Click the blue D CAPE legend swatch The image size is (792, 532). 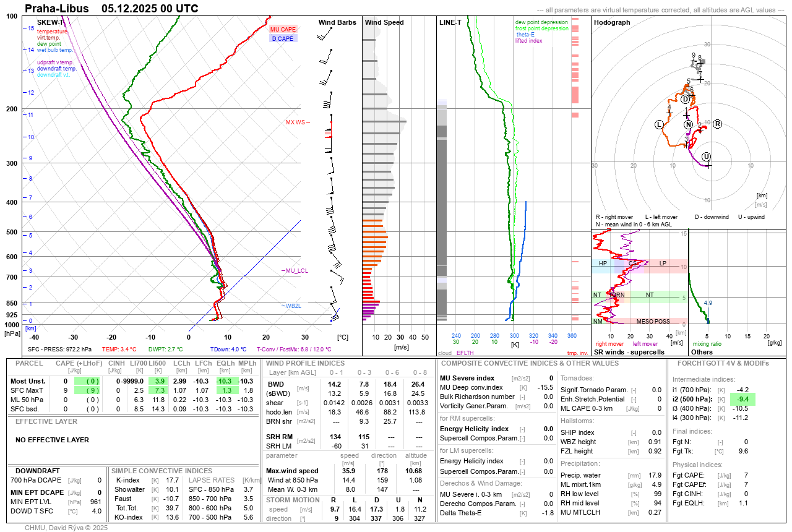[x=283, y=38]
